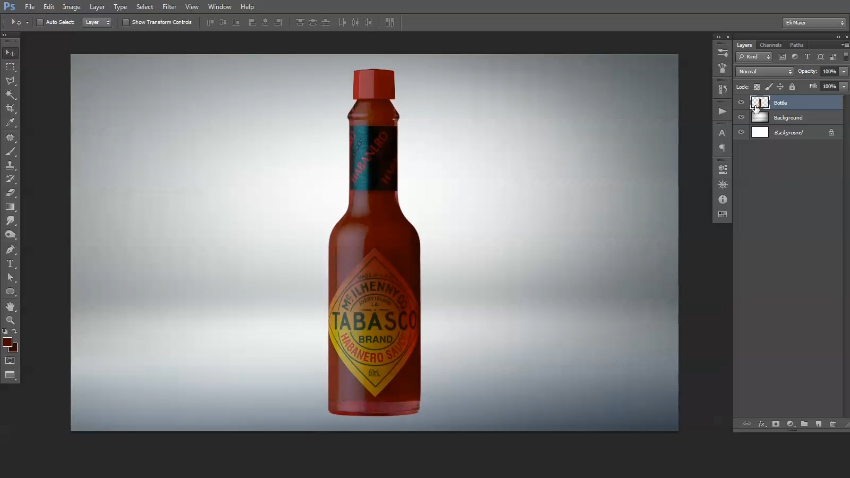This screenshot has width=850, height=478.
Task: Open the Image menu
Action: click(x=71, y=7)
